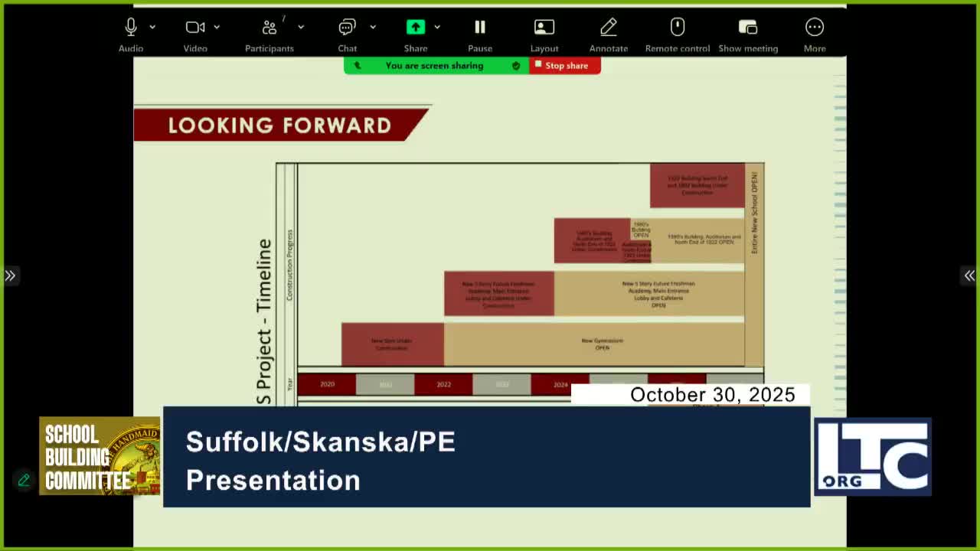Pause the screen share
This screenshot has height=551, width=980.
tap(480, 28)
